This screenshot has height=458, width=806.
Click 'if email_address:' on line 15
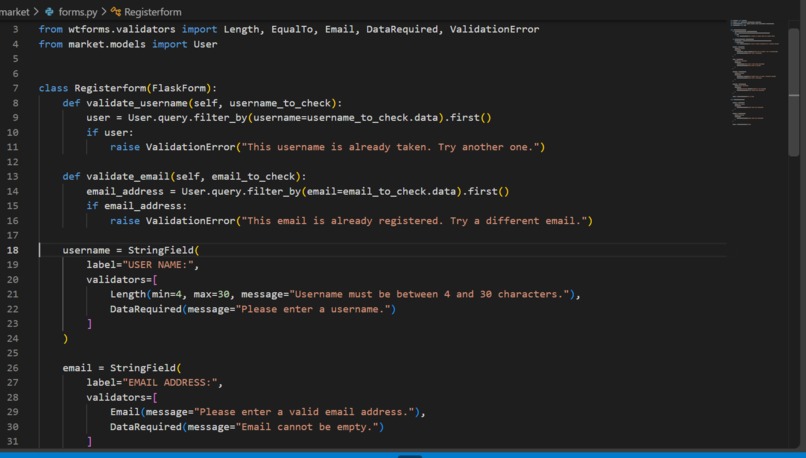(137, 206)
